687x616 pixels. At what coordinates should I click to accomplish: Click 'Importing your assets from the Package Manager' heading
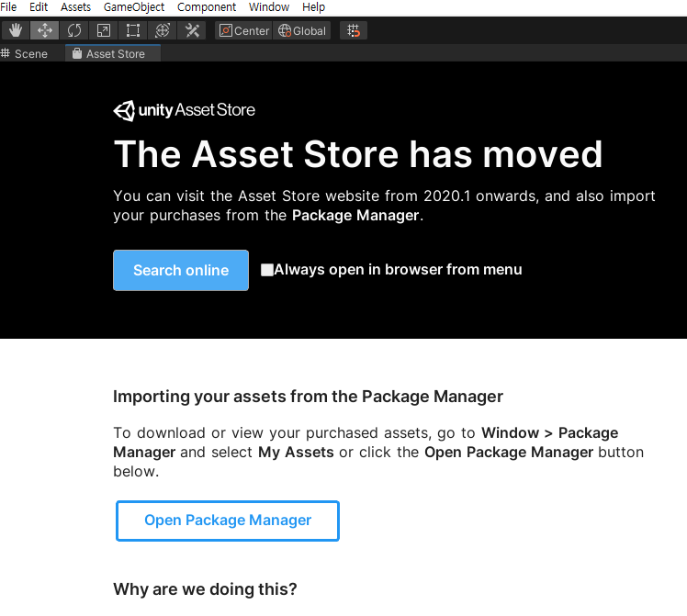(x=308, y=397)
